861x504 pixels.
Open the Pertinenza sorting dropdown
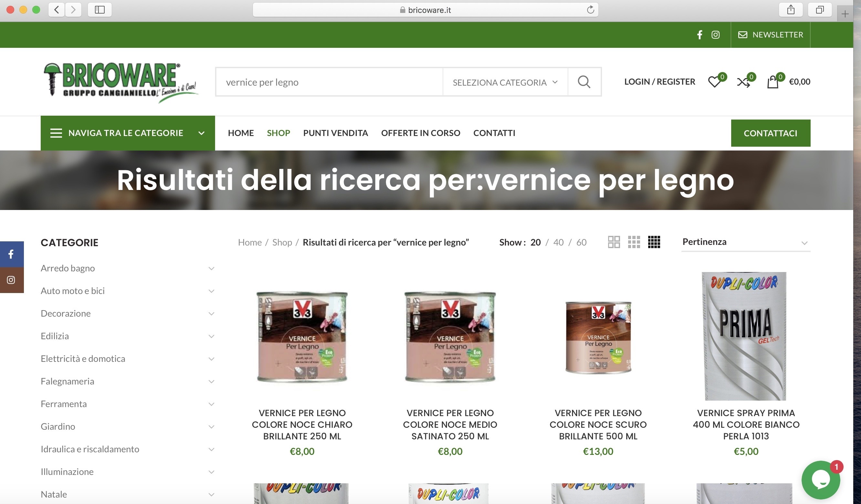pyautogui.click(x=745, y=242)
